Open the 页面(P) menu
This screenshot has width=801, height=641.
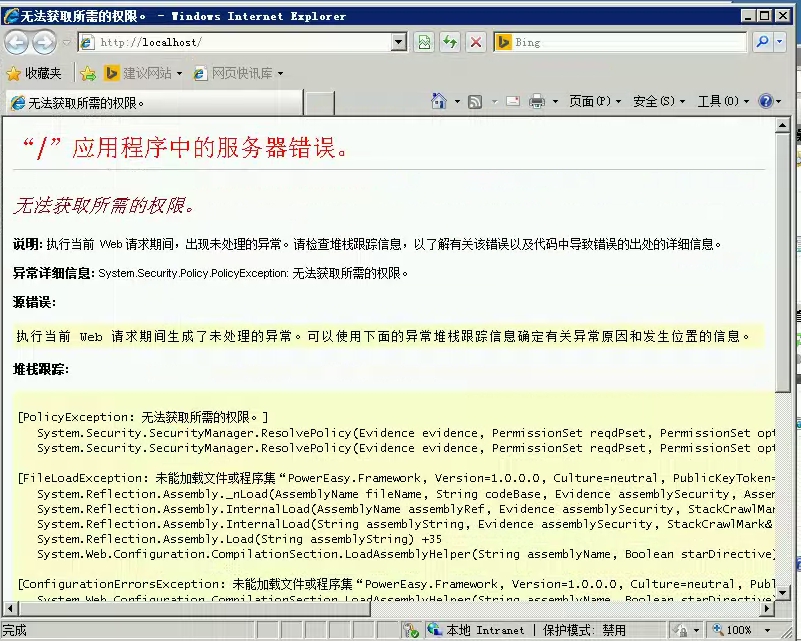(594, 101)
